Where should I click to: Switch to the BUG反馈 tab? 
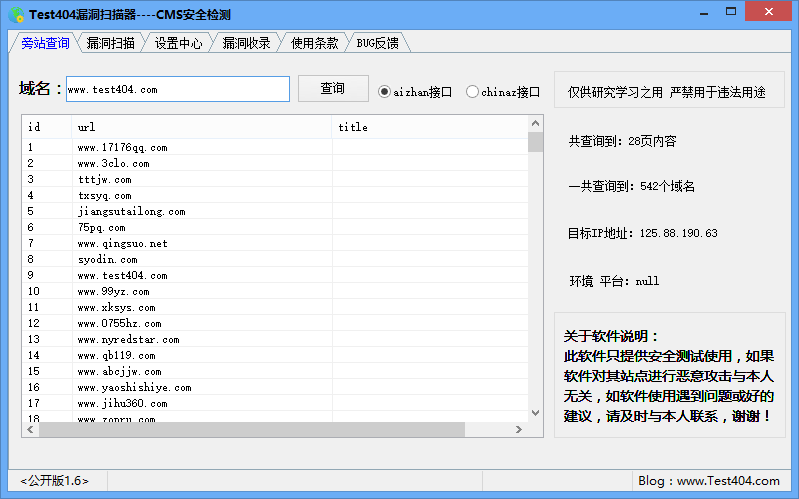(377, 43)
